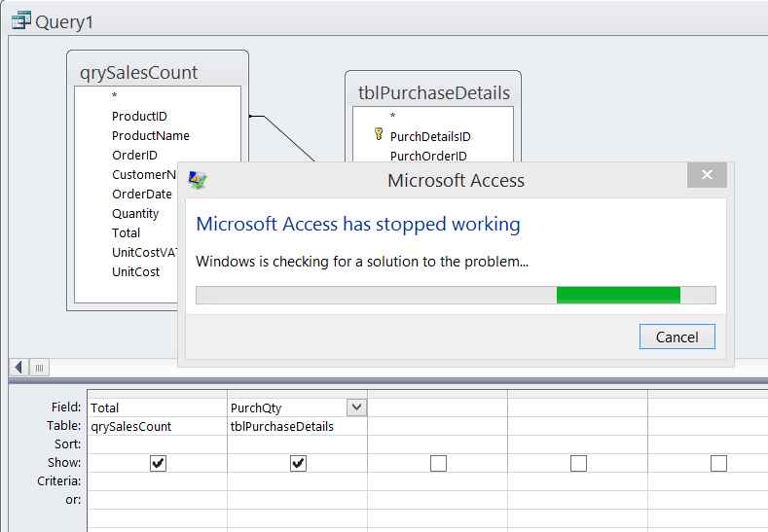Click the Microsoft Access dialog title

point(456,180)
